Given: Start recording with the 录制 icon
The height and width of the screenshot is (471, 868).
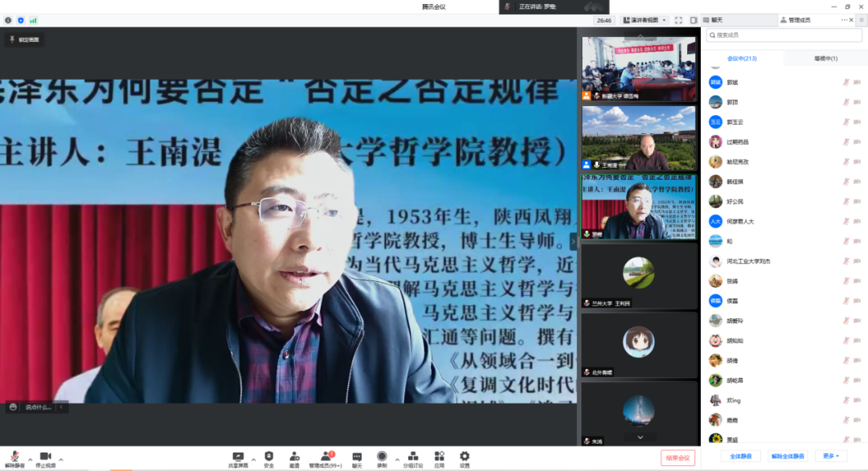Looking at the screenshot, I should [x=382, y=457].
